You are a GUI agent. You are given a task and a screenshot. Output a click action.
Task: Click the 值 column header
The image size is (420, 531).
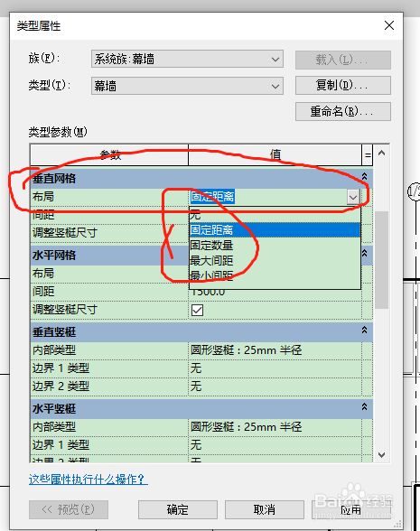click(x=275, y=155)
